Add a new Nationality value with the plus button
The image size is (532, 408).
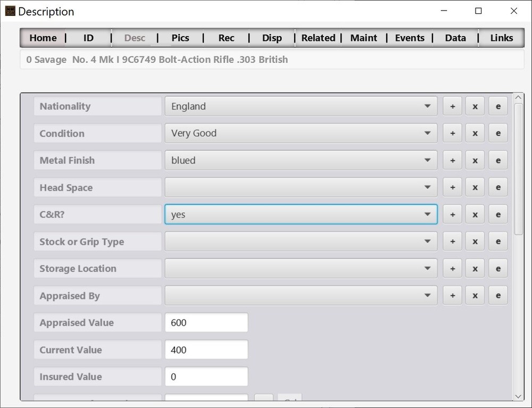[452, 106]
